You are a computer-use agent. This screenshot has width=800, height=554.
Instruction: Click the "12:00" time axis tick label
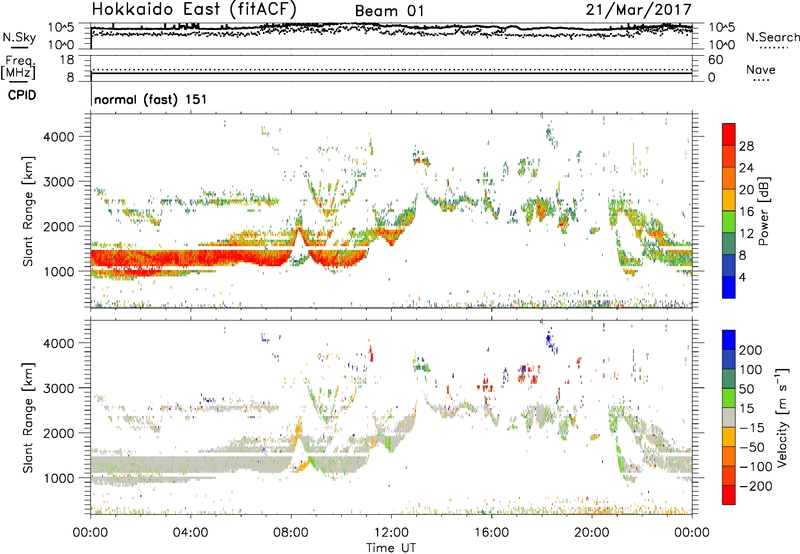tap(391, 533)
